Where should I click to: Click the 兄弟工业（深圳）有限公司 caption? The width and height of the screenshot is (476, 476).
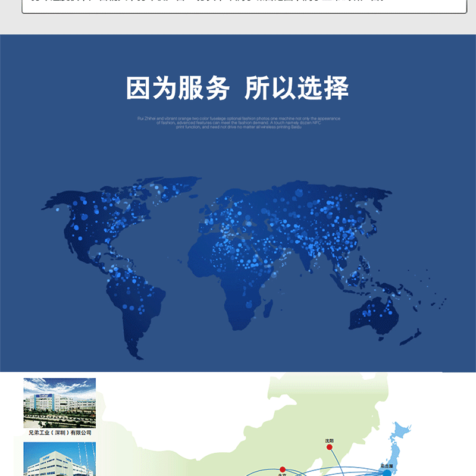(x=59, y=433)
